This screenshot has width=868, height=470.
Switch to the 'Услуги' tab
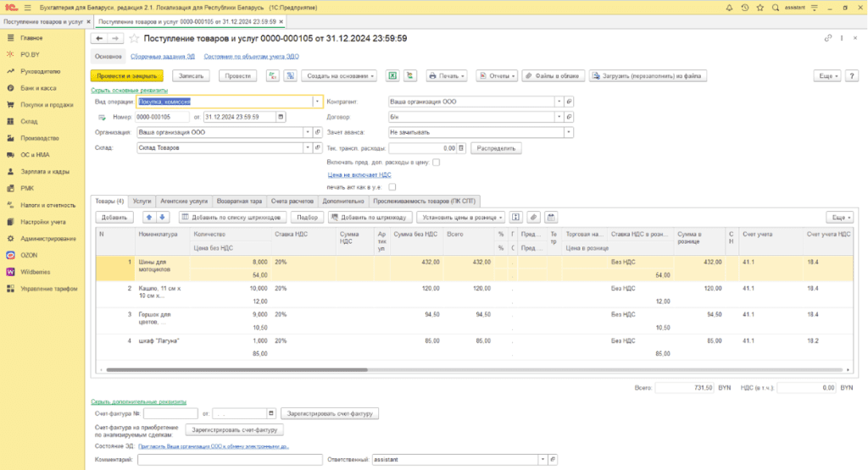(142, 202)
